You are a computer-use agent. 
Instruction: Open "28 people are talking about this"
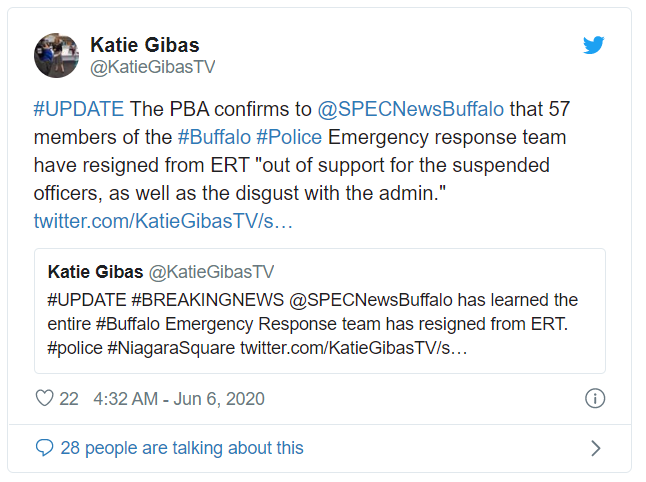point(181,448)
